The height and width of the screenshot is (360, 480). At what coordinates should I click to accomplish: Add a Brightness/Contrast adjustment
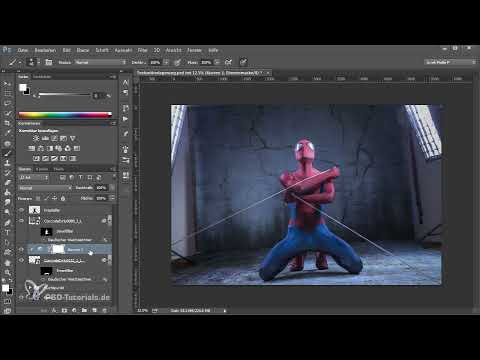[x=36, y=138]
